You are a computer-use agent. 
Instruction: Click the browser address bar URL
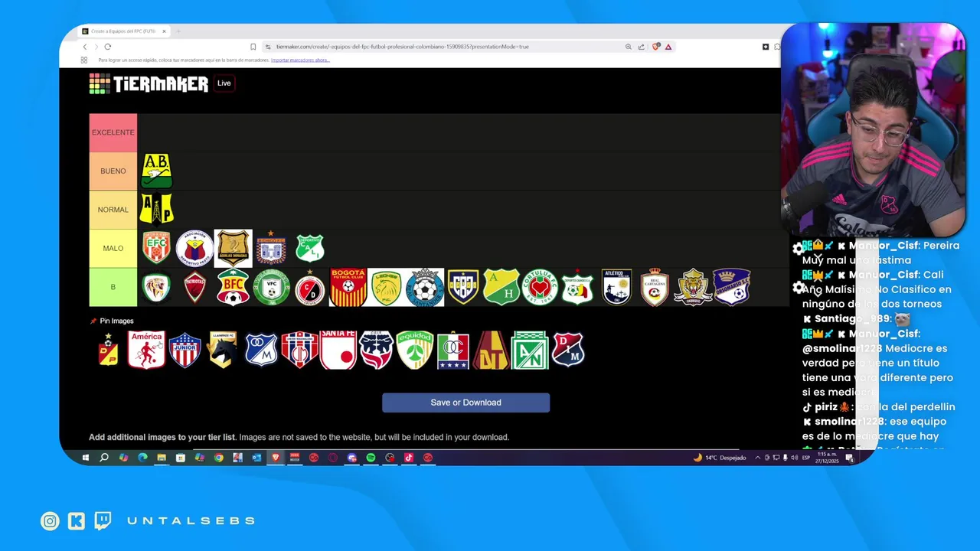[x=402, y=47]
